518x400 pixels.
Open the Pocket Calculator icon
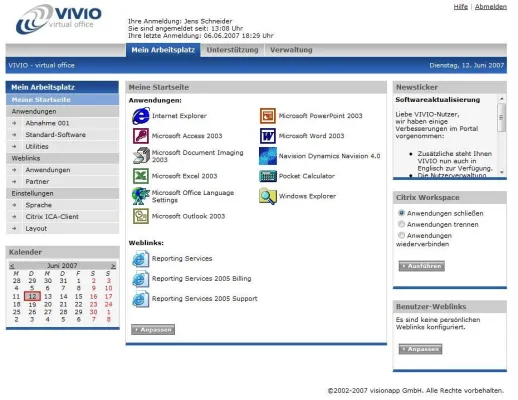click(268, 176)
